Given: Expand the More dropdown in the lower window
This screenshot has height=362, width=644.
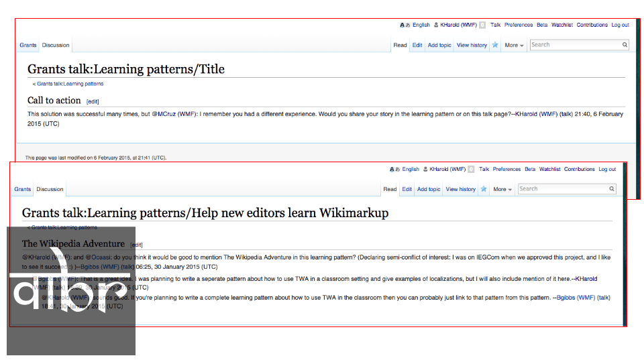Looking at the screenshot, I should 502,189.
